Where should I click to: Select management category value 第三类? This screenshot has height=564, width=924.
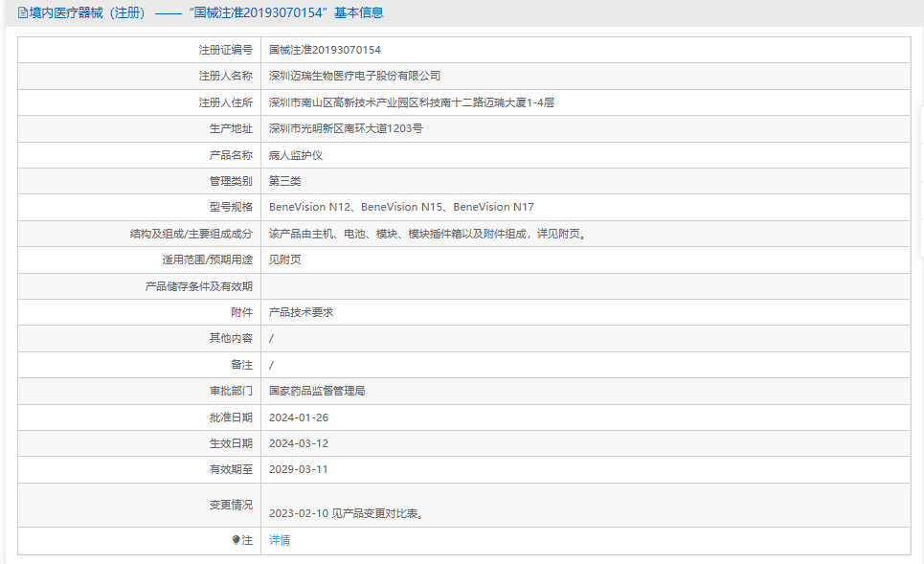(284, 181)
